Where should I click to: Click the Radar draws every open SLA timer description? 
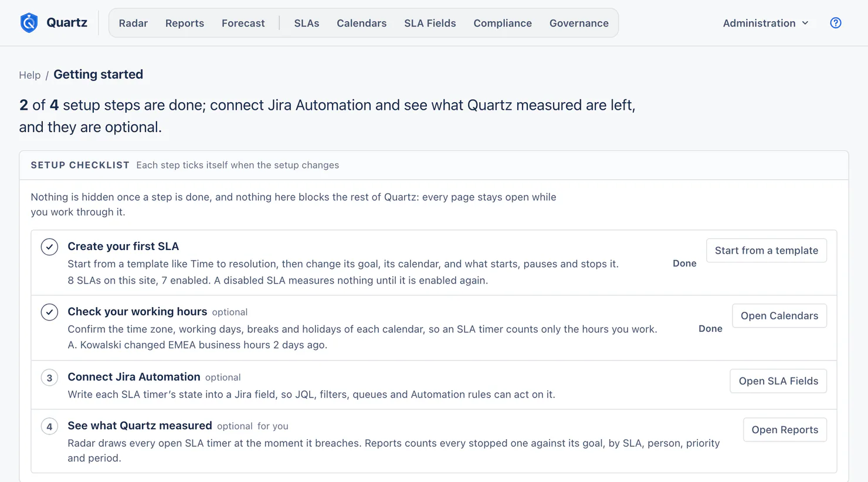pyautogui.click(x=394, y=450)
